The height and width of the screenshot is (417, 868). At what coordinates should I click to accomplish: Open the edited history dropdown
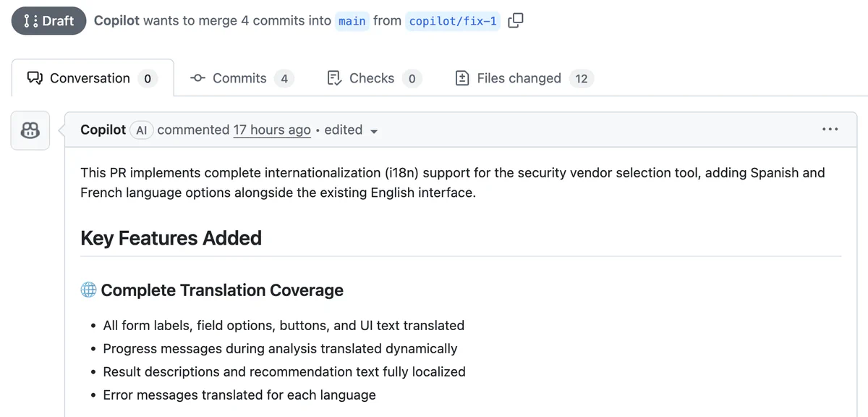[x=344, y=130]
